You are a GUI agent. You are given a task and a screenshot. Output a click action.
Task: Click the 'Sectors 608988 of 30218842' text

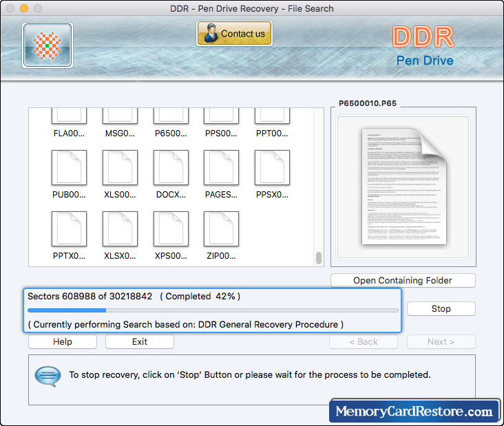tap(90, 296)
